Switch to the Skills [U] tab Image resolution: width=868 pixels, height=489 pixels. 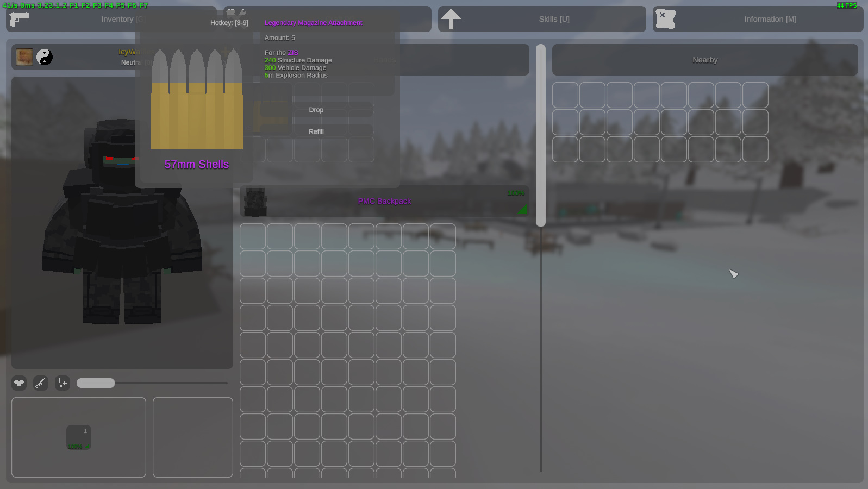542,19
